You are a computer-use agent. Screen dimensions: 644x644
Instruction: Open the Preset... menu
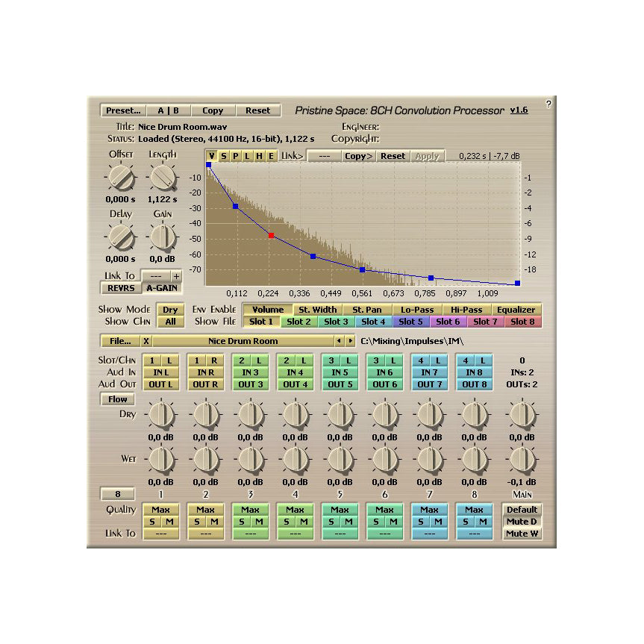(122, 110)
